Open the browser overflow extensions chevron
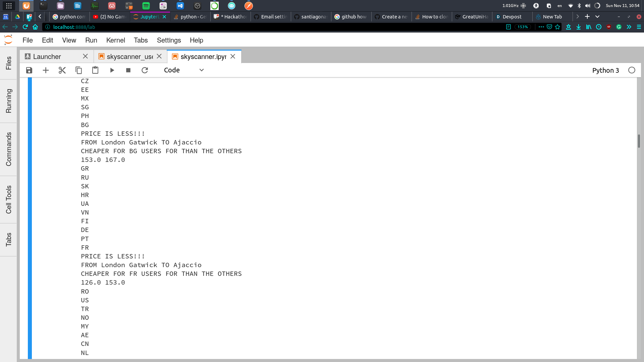The width and height of the screenshot is (644, 362). tap(629, 27)
